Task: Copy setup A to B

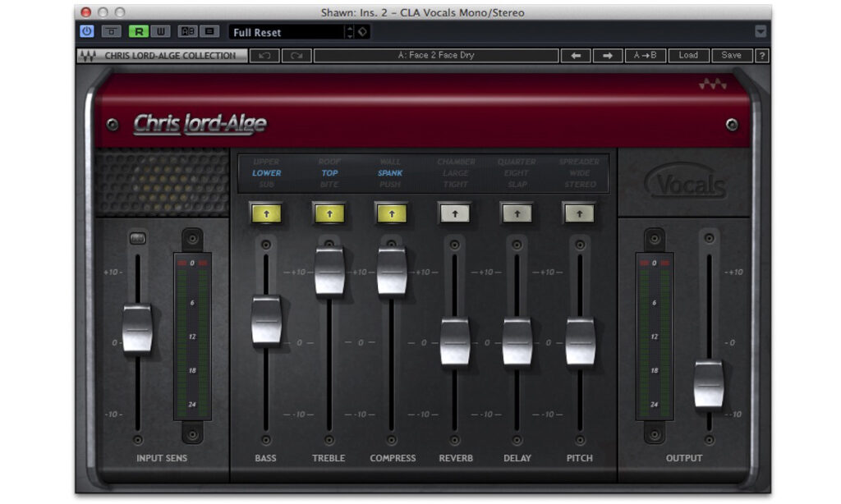Action: pos(646,55)
